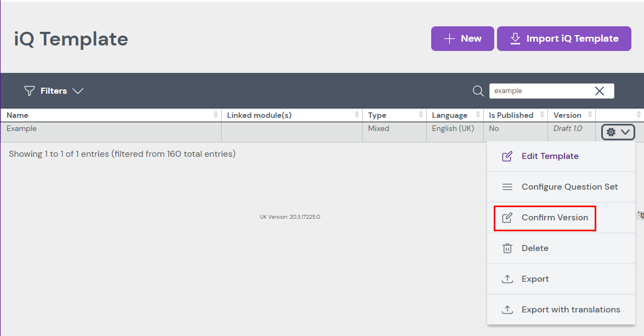Click the Edit Template pencil icon
Viewport: 644px width, 336px height.
coord(507,156)
